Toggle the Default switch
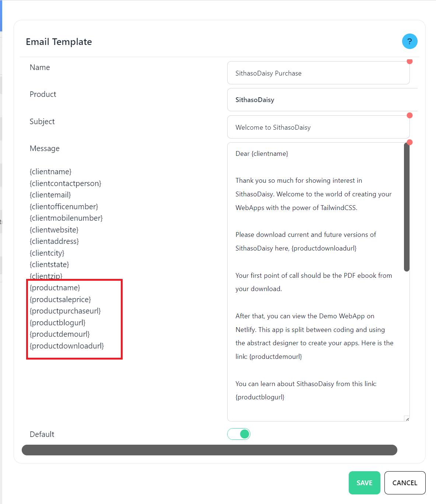436x504 pixels. [239, 434]
